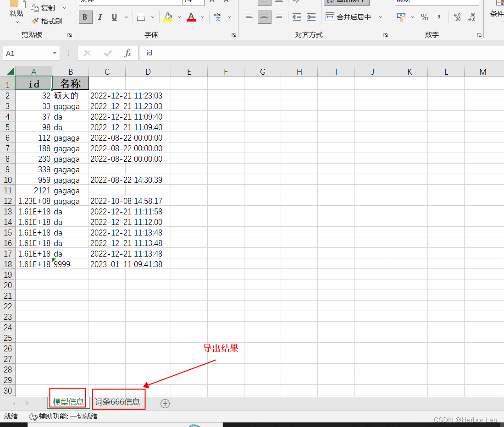Add a new worksheet with the plus button
The height and width of the screenshot is (427, 504).
tap(165, 403)
